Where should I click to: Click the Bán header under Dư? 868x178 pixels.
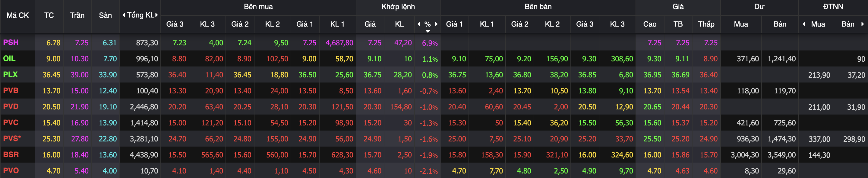[780, 24]
